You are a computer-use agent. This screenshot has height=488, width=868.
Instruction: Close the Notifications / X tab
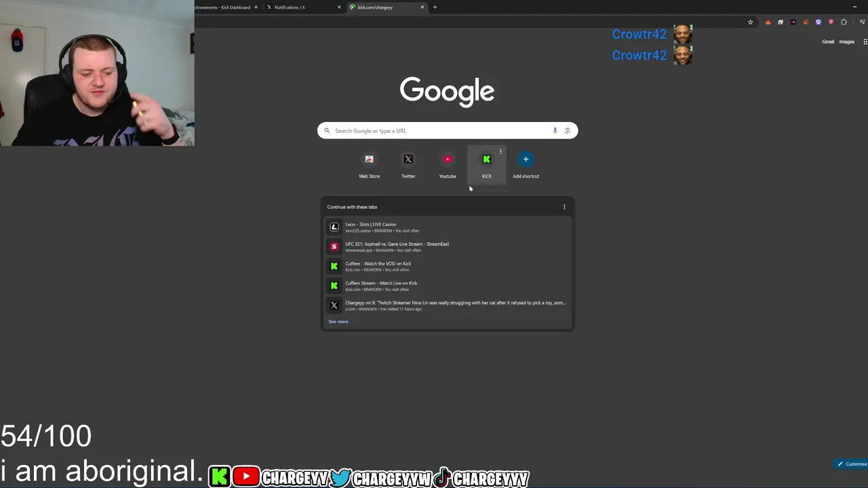point(339,7)
